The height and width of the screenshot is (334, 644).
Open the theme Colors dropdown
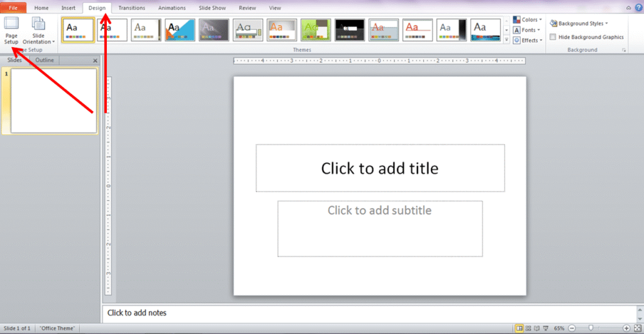coord(527,19)
